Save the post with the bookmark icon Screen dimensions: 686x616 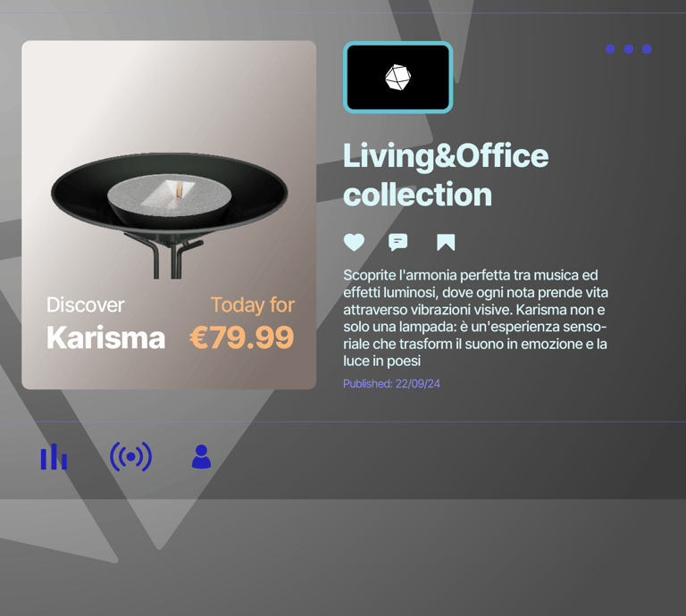(x=446, y=242)
